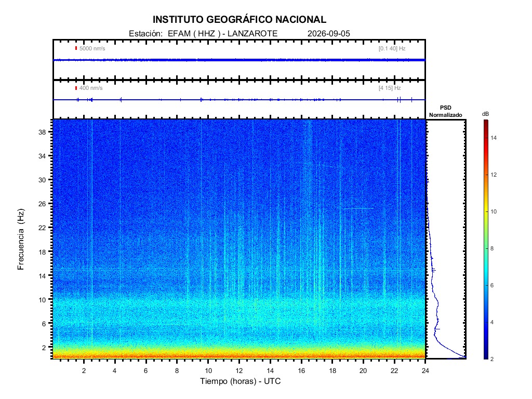
Task: Click the Frecuencia (Hz) axis title
Action: (21, 239)
